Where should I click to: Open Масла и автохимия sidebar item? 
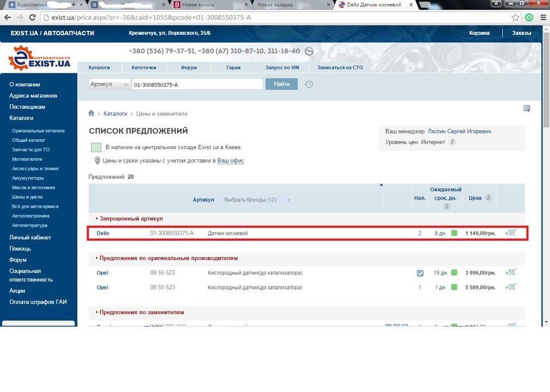click(x=33, y=187)
